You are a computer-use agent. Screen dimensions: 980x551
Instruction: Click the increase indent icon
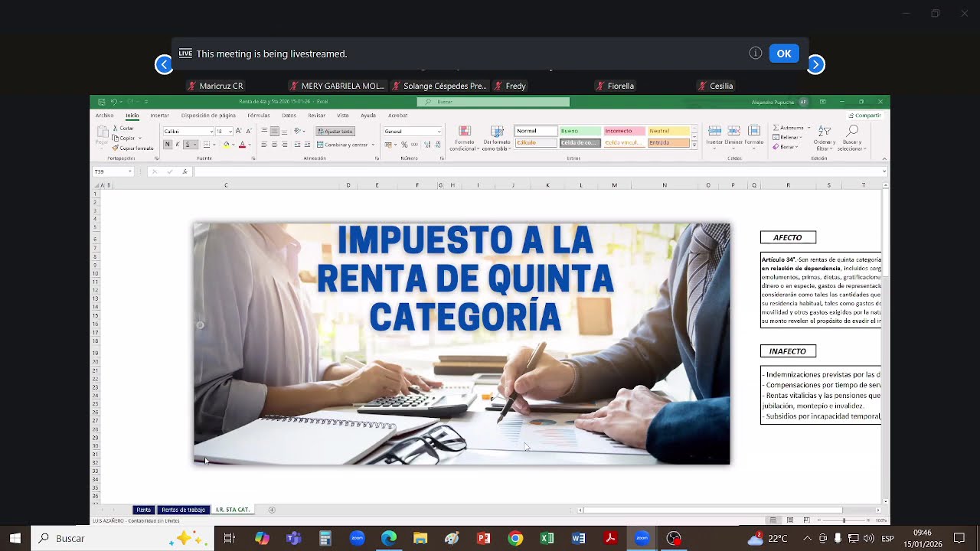(x=307, y=144)
